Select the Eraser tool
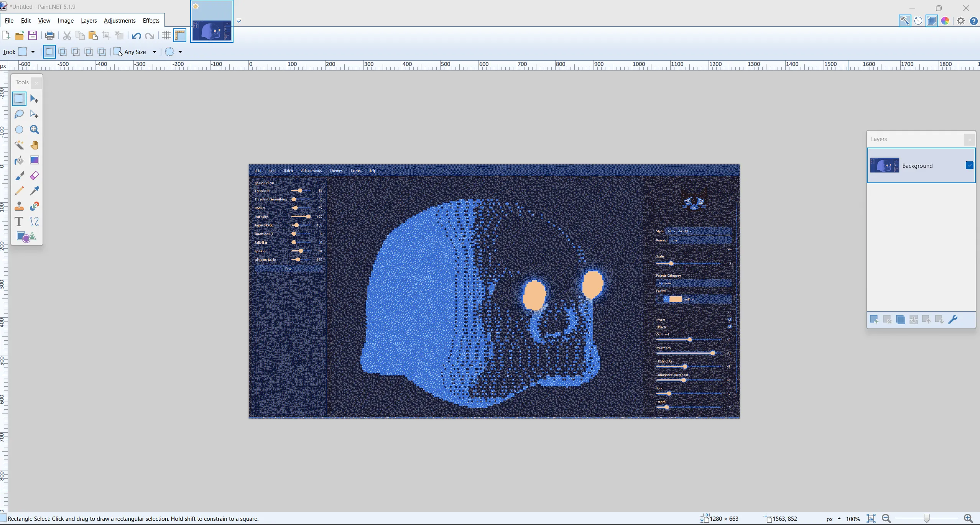Image resolution: width=980 pixels, height=525 pixels. [34, 176]
